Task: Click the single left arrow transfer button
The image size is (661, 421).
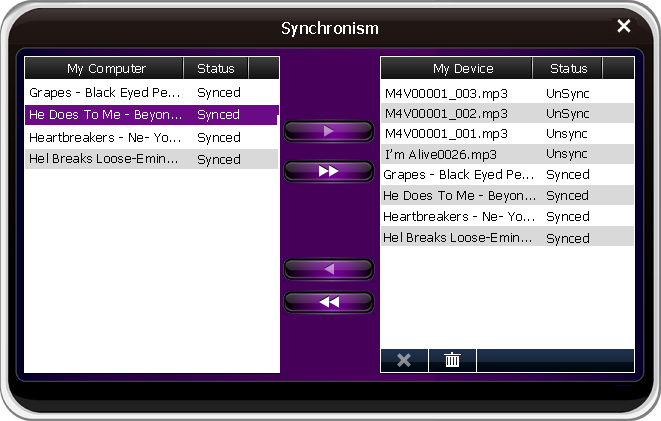Action: point(329,269)
